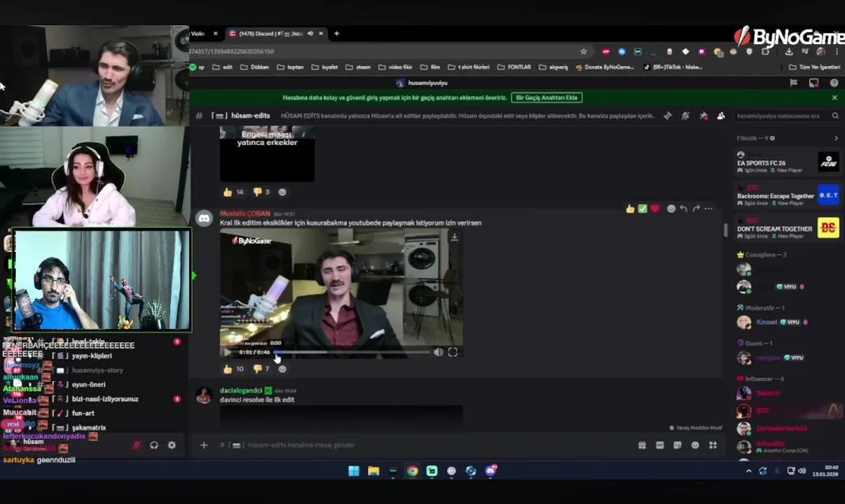Open the sticker picker

[x=678, y=444]
